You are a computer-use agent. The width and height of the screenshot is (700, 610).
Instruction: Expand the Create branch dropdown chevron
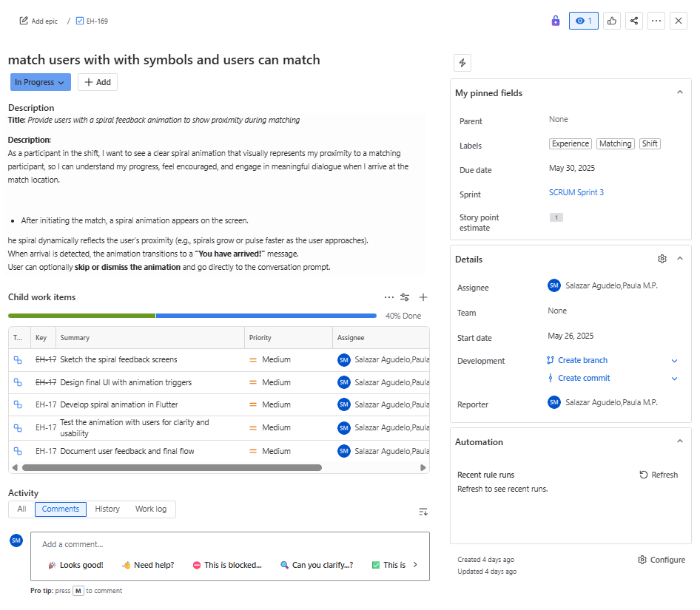tap(674, 361)
